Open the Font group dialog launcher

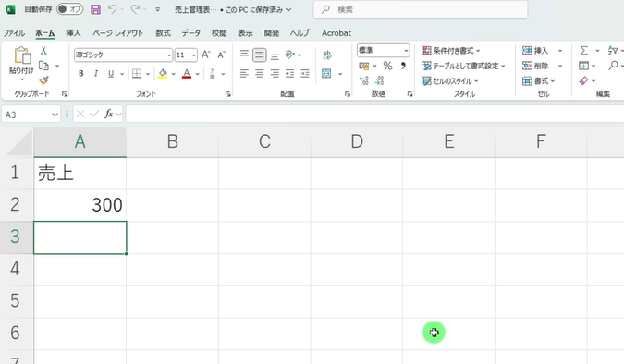coord(228,94)
